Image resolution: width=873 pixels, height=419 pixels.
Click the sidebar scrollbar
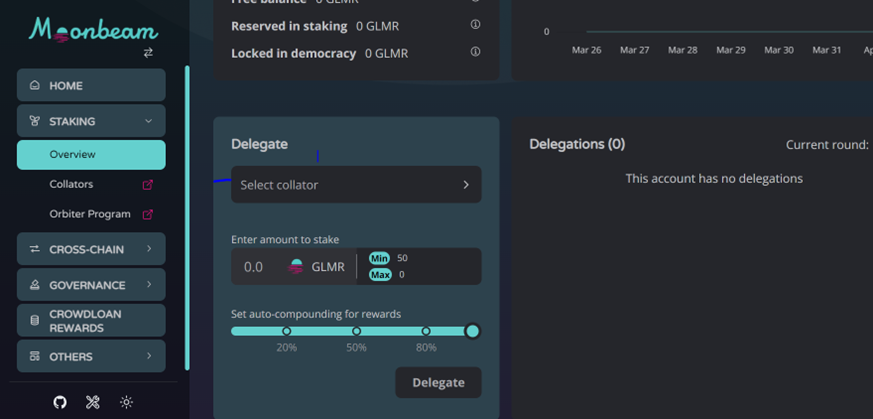(x=187, y=218)
